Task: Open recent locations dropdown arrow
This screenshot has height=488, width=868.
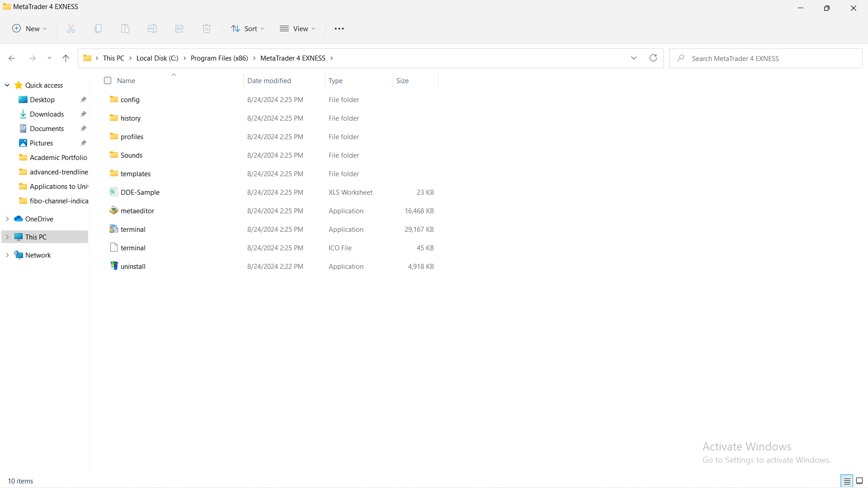Action: click(x=49, y=58)
